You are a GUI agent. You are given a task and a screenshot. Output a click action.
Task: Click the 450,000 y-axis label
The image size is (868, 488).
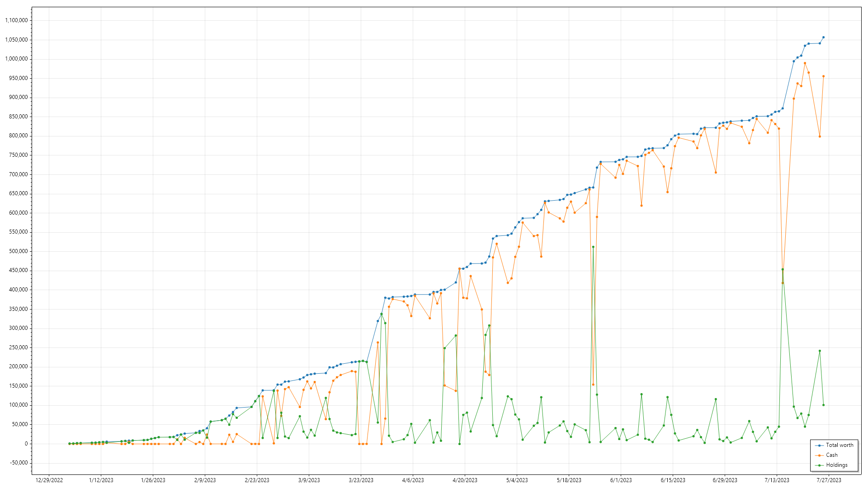(x=18, y=270)
